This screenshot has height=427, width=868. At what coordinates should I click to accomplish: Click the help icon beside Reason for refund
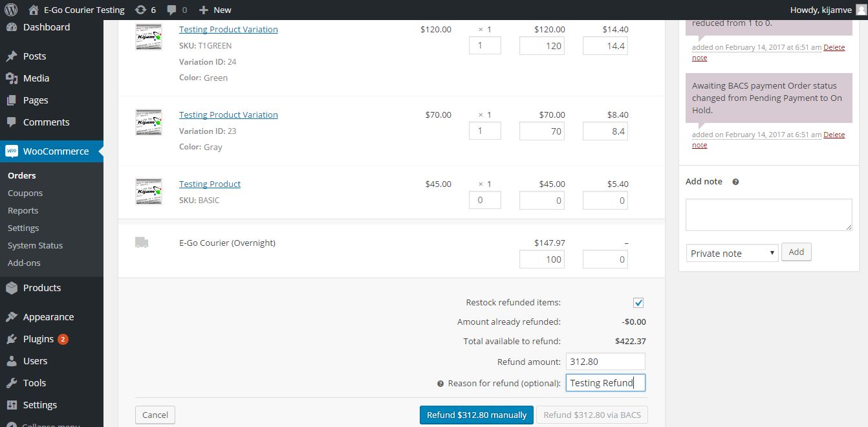(x=440, y=383)
